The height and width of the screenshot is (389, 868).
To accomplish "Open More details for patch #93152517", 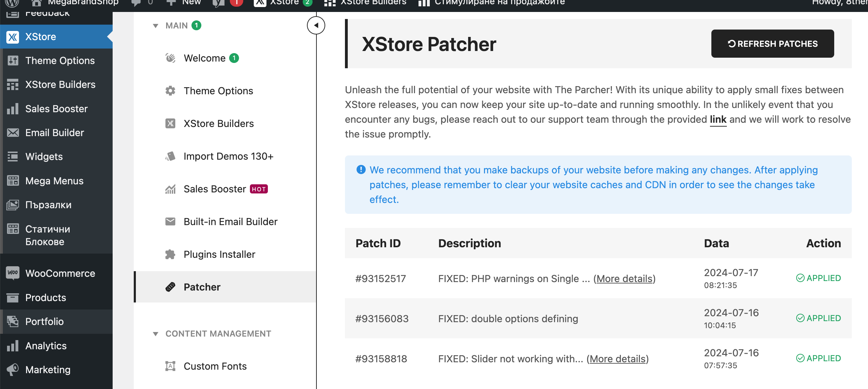I will [x=624, y=279].
